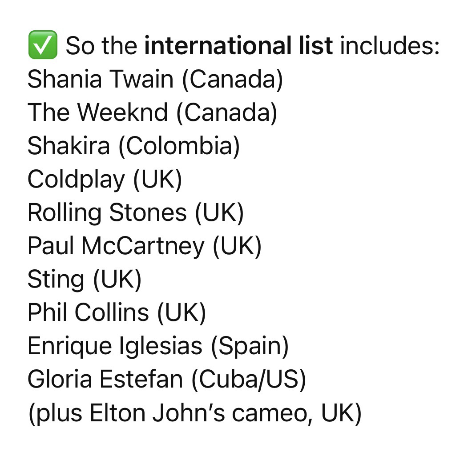The height and width of the screenshot is (452, 476).
Task: Click the Enrique Iglesias name
Action: tap(114, 346)
